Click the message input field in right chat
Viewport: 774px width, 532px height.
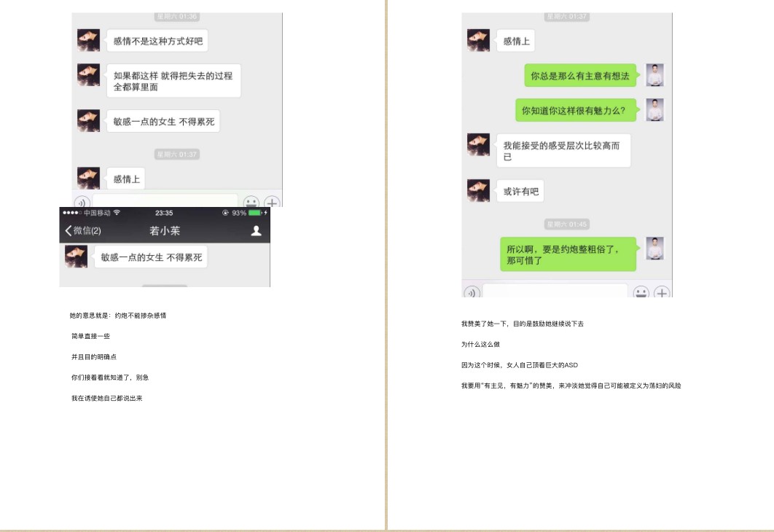coord(555,291)
